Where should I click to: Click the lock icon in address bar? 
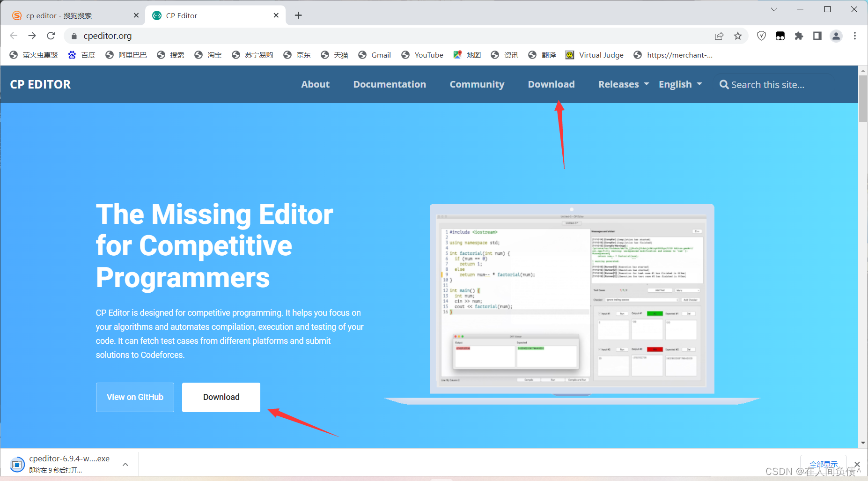pyautogui.click(x=74, y=36)
